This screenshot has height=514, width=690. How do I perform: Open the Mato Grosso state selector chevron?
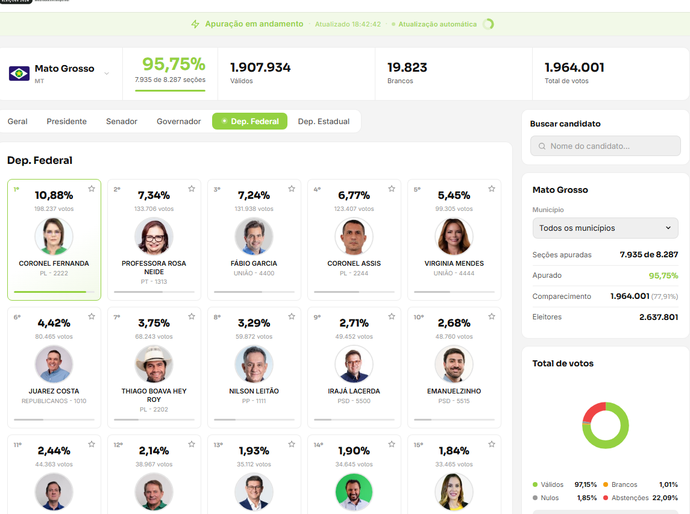[x=106, y=73]
